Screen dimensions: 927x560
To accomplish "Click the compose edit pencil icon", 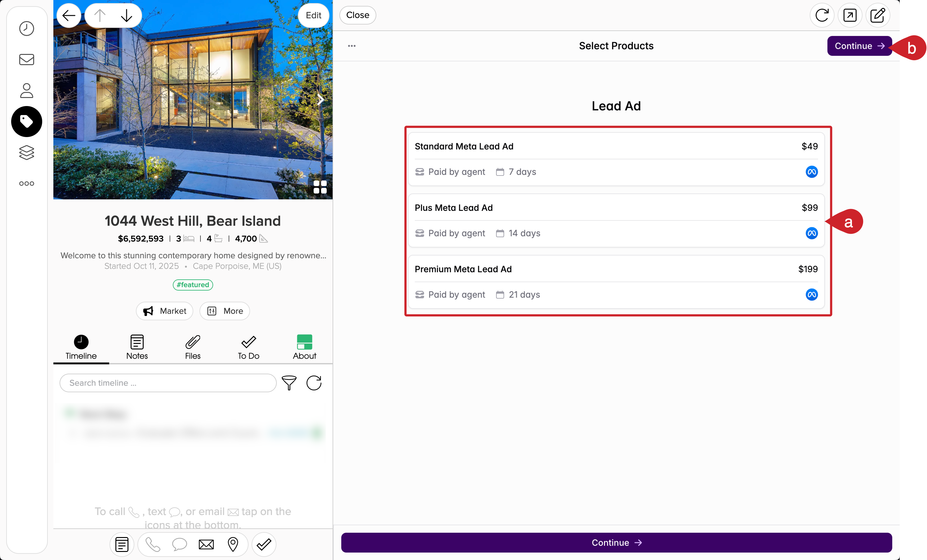I will tap(878, 16).
